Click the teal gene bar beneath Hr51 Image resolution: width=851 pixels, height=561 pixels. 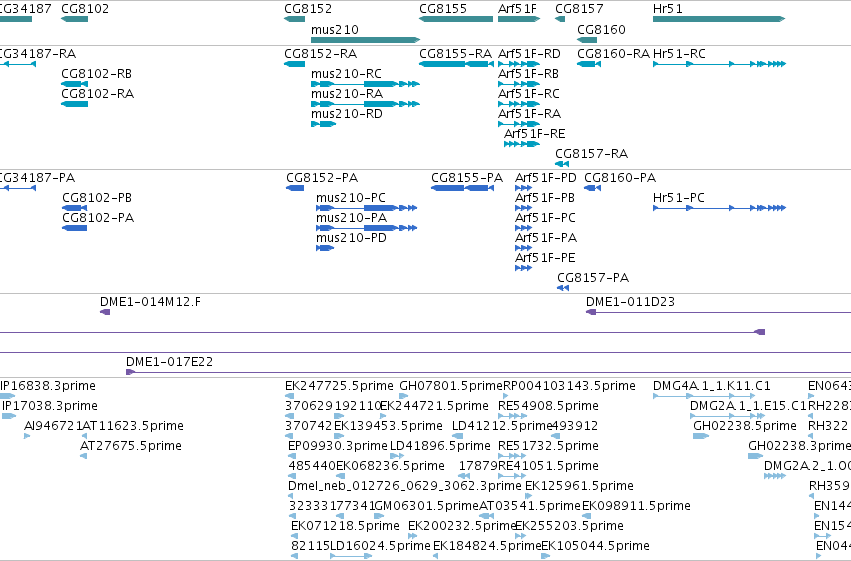[719, 19]
